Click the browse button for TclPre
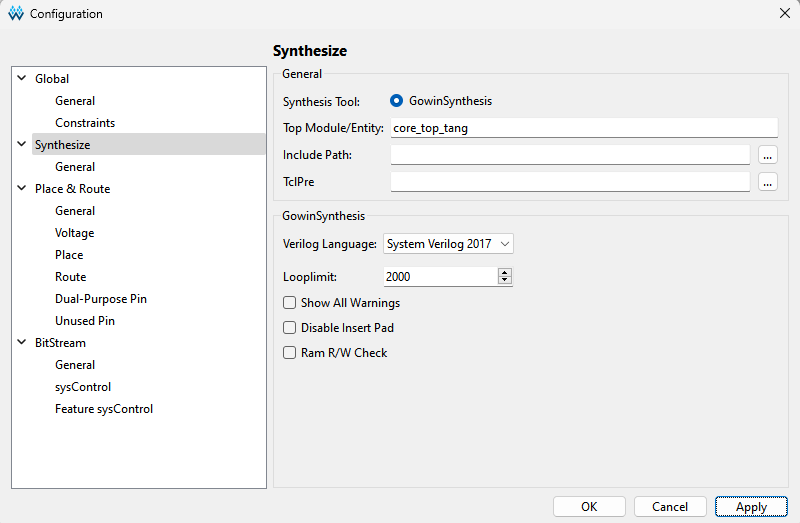 tap(768, 182)
